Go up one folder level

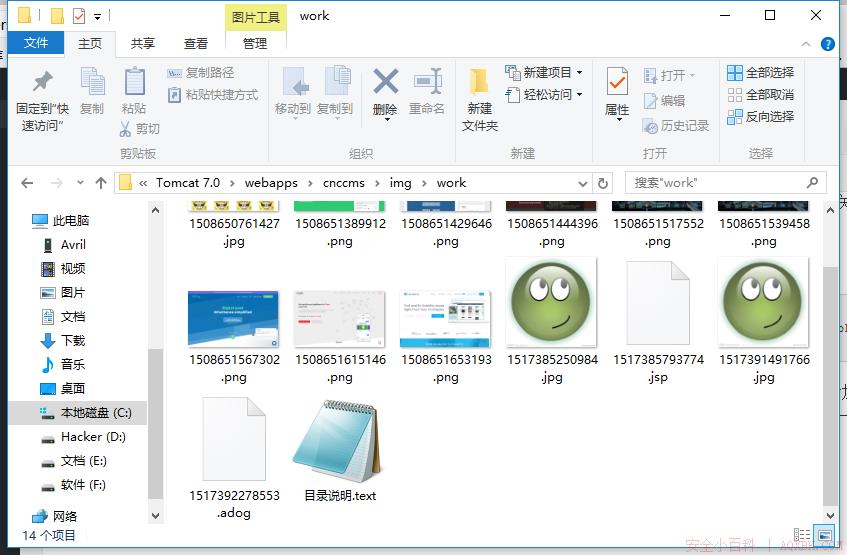click(100, 183)
